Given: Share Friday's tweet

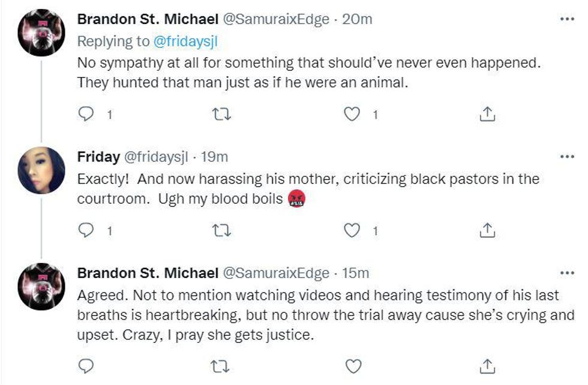Looking at the screenshot, I should 488,229.
